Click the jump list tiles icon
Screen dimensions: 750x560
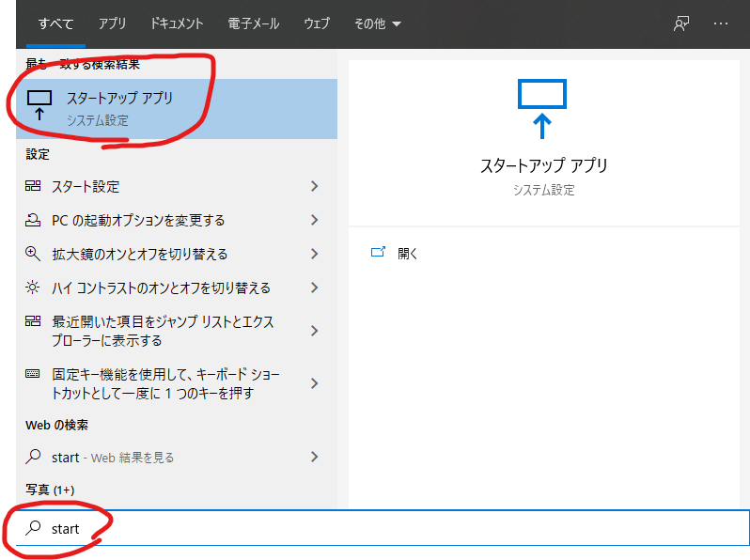coord(33,321)
